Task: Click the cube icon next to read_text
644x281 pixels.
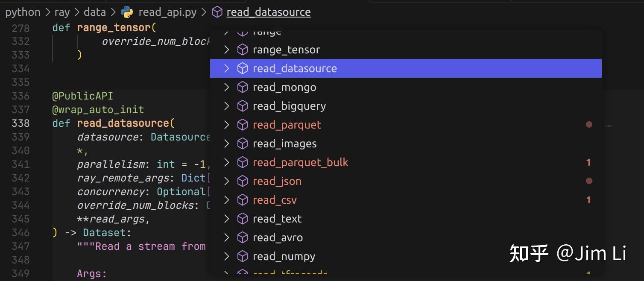Action: click(x=243, y=219)
